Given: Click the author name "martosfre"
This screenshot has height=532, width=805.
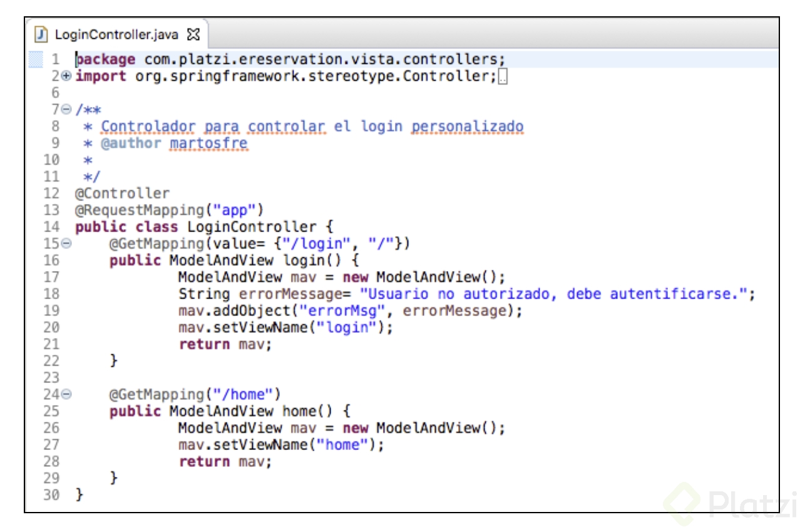Looking at the screenshot, I should [x=209, y=143].
